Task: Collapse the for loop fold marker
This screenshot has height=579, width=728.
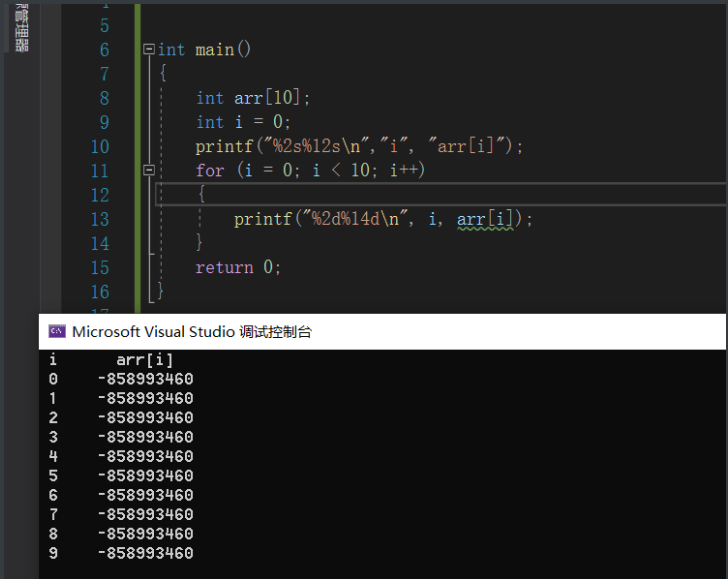Action: (149, 170)
